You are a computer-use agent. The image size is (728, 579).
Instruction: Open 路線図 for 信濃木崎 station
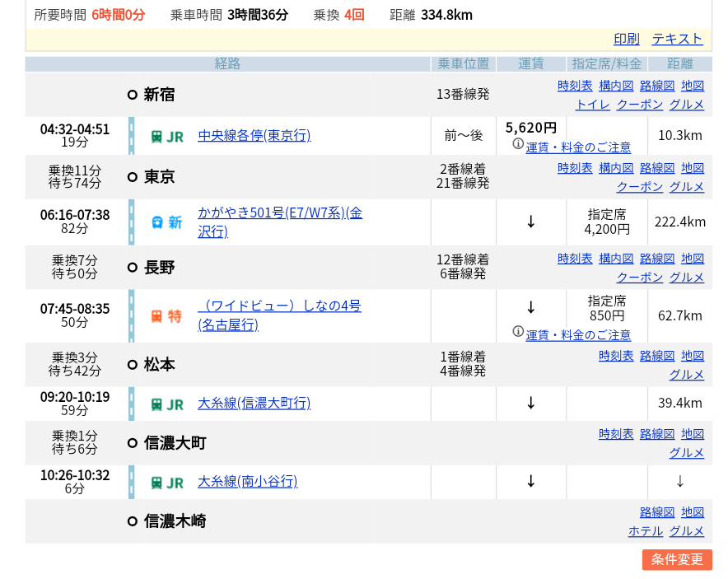click(x=657, y=512)
